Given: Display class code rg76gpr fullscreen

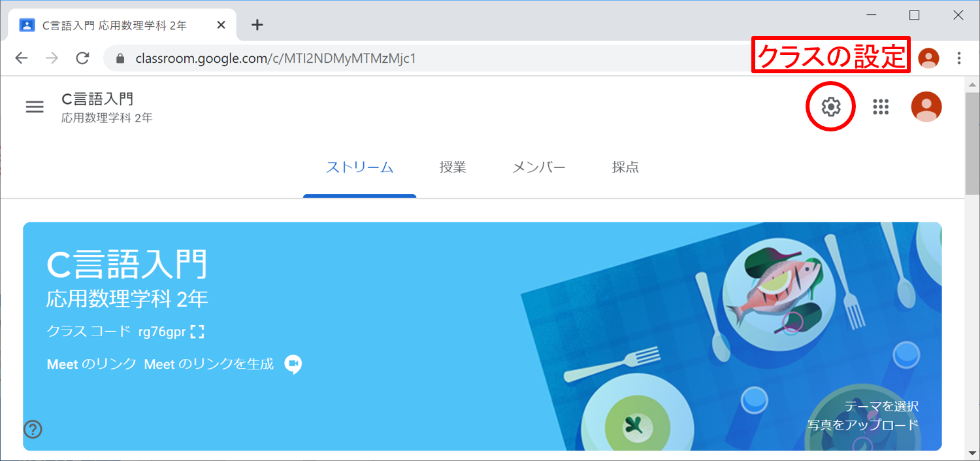Looking at the screenshot, I should click(197, 332).
